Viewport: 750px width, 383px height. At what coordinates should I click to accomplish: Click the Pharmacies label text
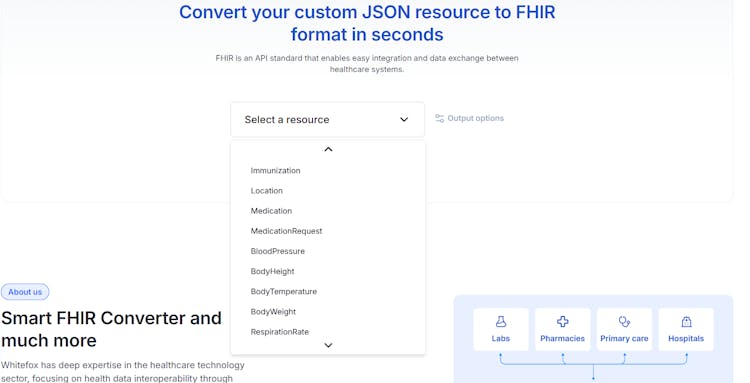point(562,339)
